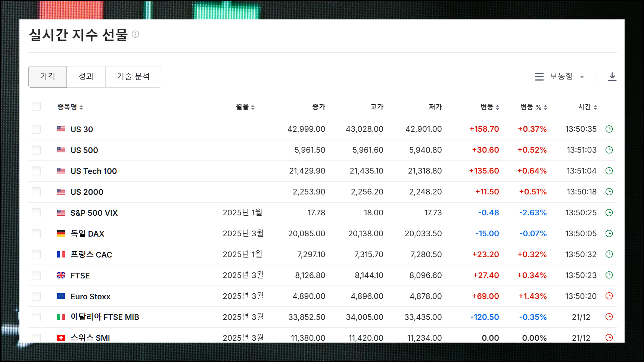Download the table with the download icon
Image resolution: width=644 pixels, height=362 pixels.
point(612,77)
